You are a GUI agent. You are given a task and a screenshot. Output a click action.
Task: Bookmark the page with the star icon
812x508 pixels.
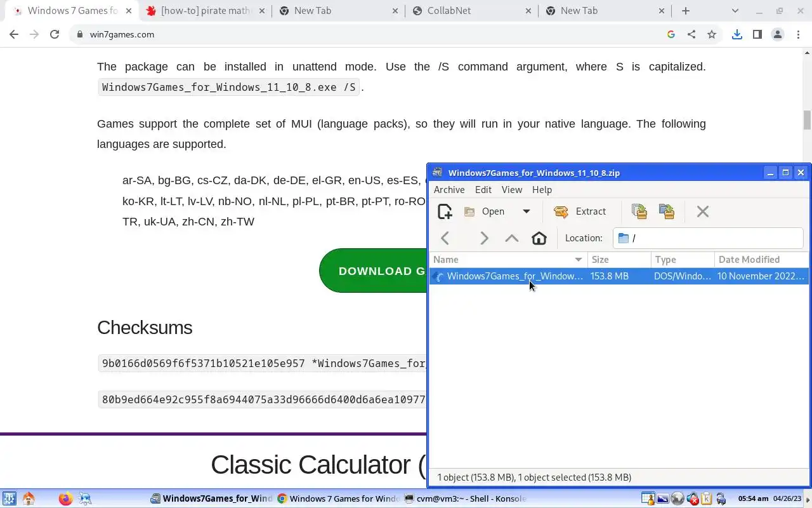(x=712, y=34)
